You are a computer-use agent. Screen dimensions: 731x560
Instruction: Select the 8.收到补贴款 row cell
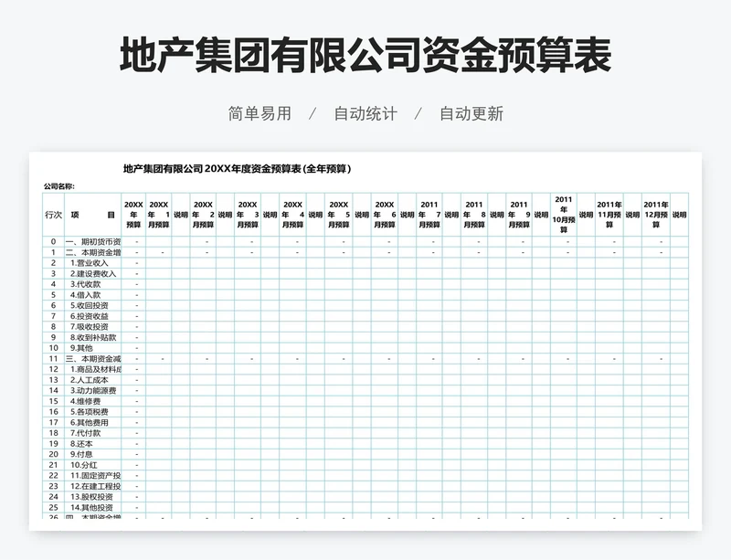coord(93,337)
